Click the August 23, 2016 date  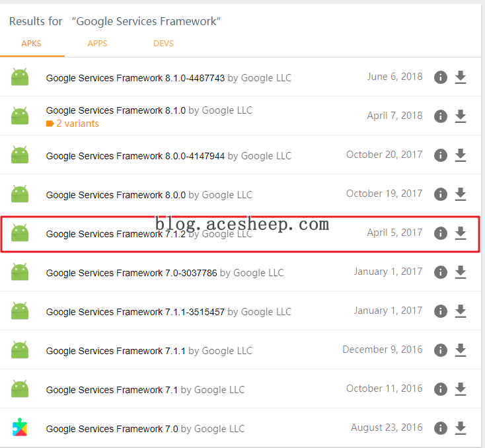pos(387,428)
